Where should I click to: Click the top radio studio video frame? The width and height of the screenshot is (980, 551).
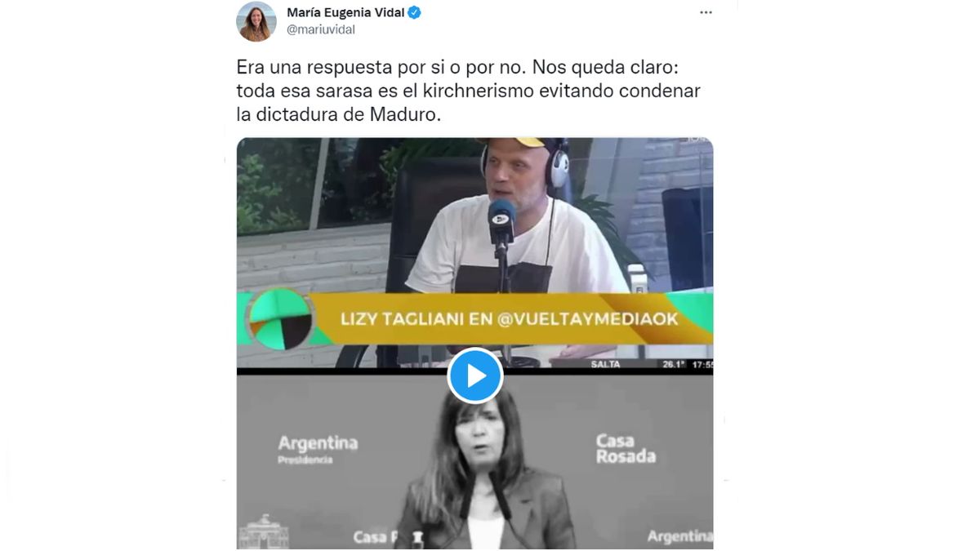475,252
